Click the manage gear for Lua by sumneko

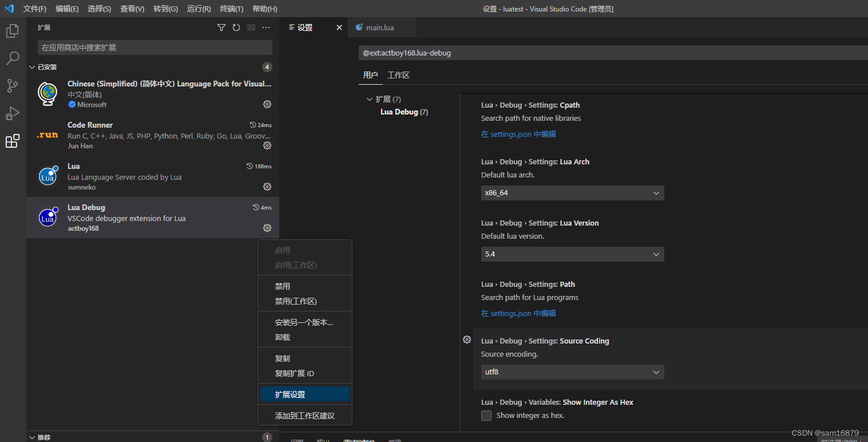pyautogui.click(x=267, y=187)
